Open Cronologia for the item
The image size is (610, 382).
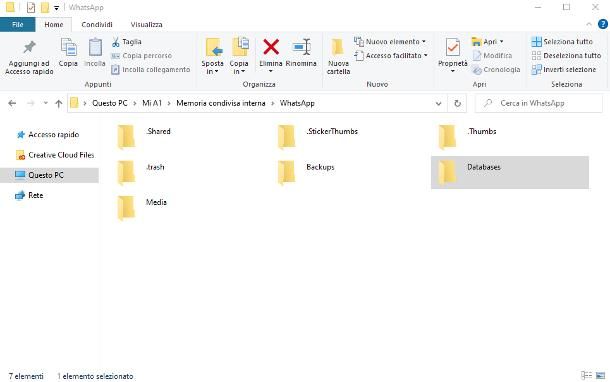click(x=496, y=70)
